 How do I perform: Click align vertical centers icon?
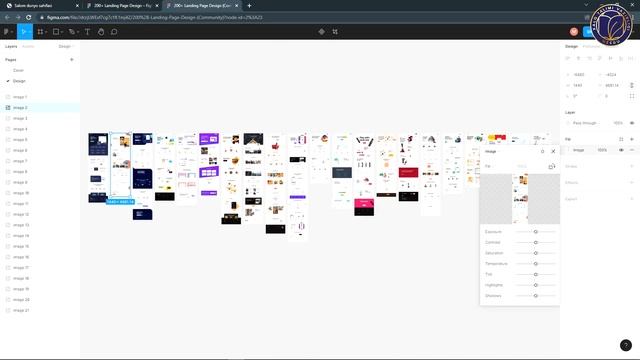click(610, 58)
